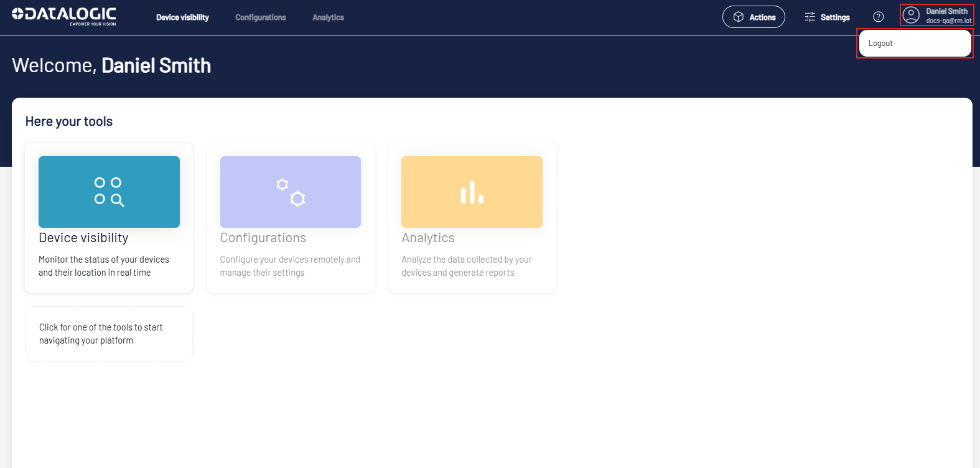Click the bar chart icon on yellow tile
Image resolution: width=980 pixels, height=468 pixels.
[x=472, y=192]
